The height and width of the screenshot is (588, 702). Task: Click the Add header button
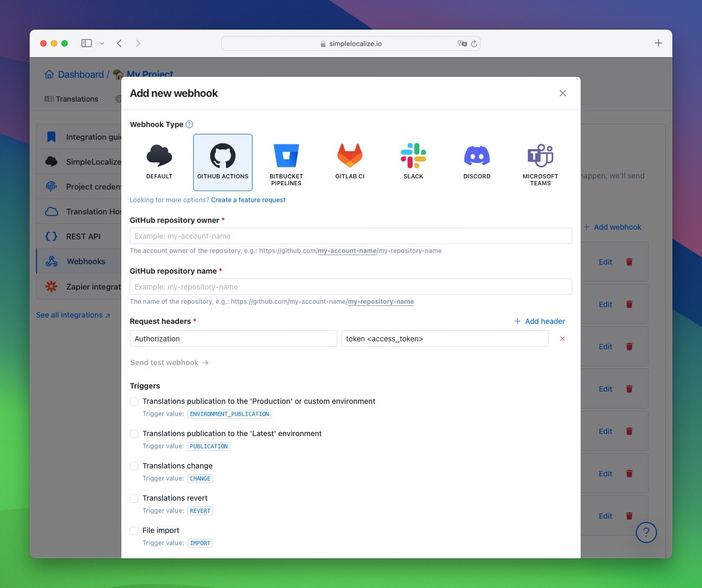[540, 321]
